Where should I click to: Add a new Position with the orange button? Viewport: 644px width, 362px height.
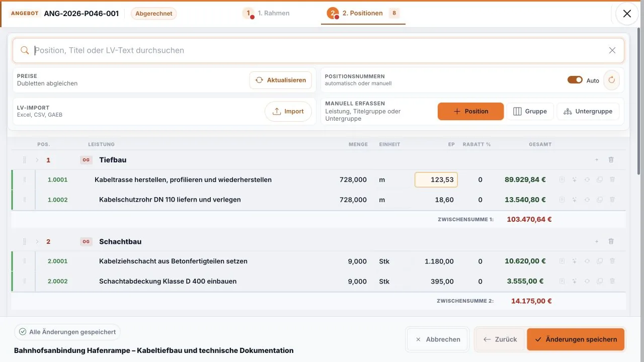tap(470, 111)
